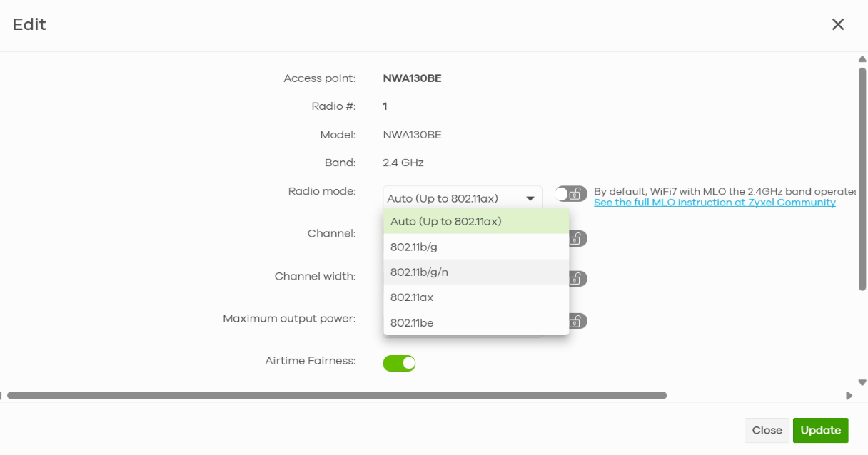
Task: Click the scroll-down arrow of vertical scrollbar
Action: pyautogui.click(x=862, y=383)
